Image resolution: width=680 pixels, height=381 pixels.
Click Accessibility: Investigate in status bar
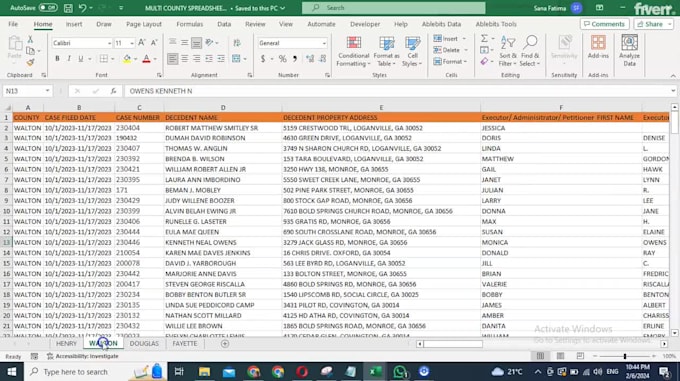82,356
